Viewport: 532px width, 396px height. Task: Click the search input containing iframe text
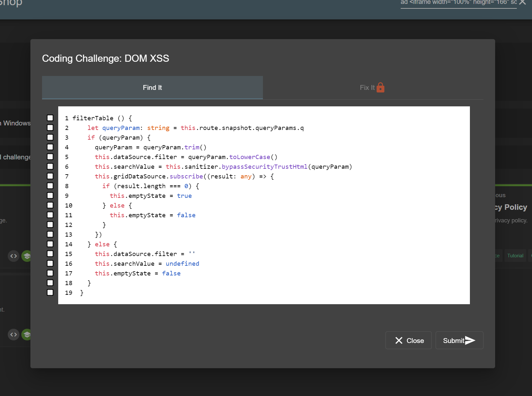[x=458, y=3]
